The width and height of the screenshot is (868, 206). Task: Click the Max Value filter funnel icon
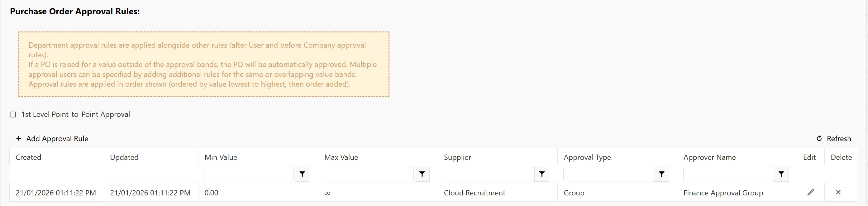tap(422, 174)
